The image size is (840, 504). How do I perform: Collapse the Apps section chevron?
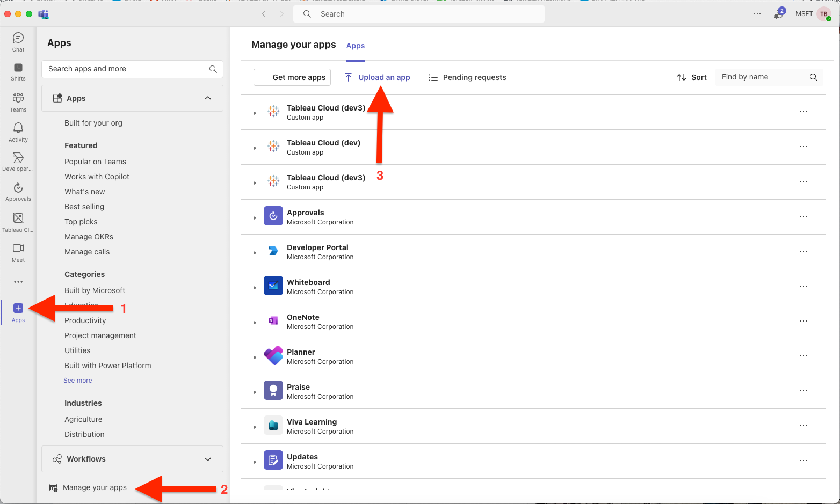[x=208, y=98]
